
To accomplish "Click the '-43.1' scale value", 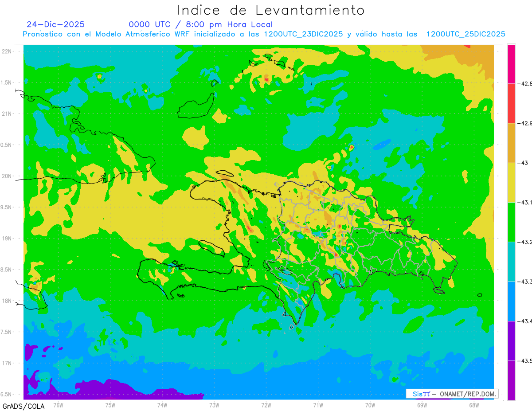I will 525,202.
